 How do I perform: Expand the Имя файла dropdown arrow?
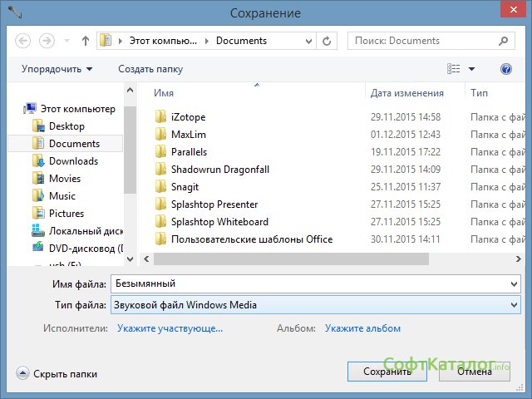(512, 284)
